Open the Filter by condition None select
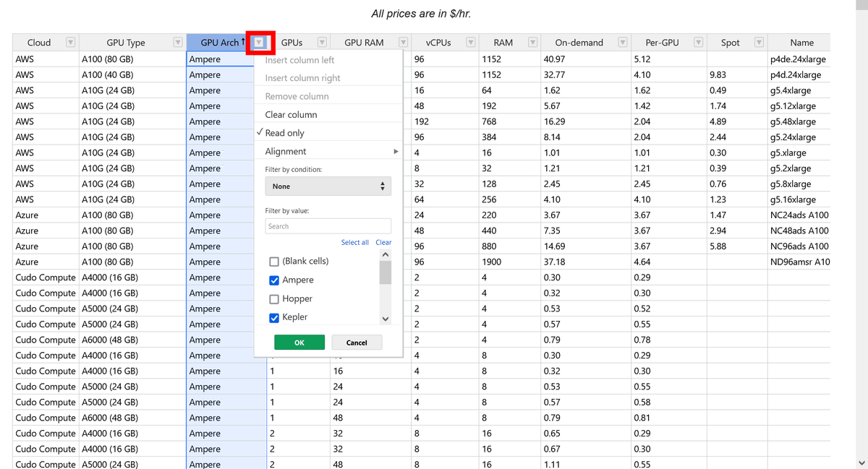 (328, 186)
